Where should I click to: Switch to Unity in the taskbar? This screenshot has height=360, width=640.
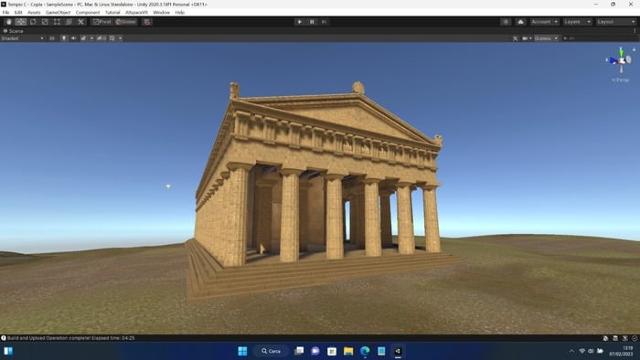[398, 351]
